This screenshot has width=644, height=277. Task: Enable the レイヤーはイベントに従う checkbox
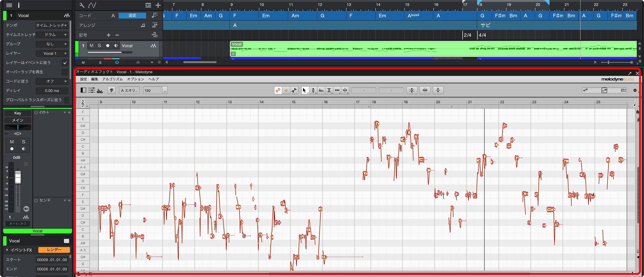pos(65,63)
